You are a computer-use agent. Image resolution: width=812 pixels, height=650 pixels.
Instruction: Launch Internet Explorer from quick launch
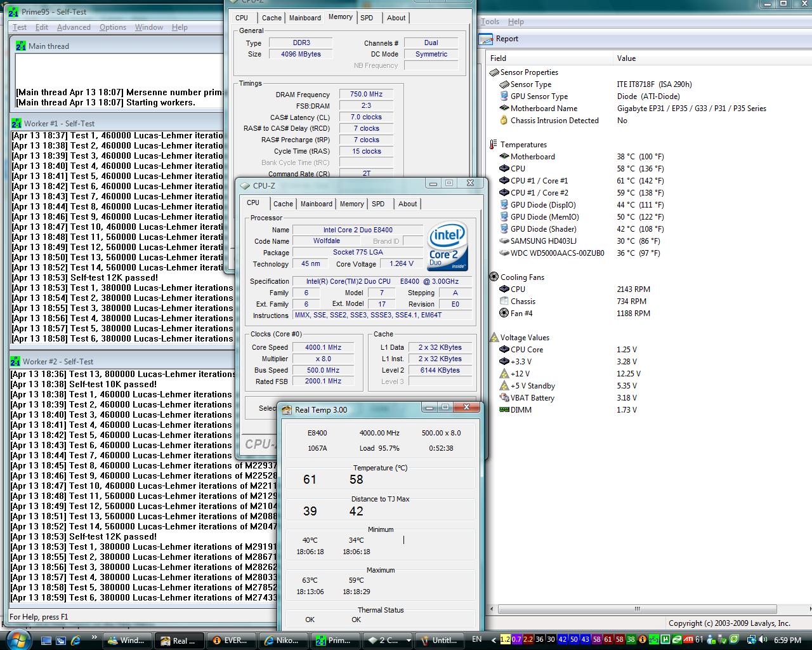[76, 640]
